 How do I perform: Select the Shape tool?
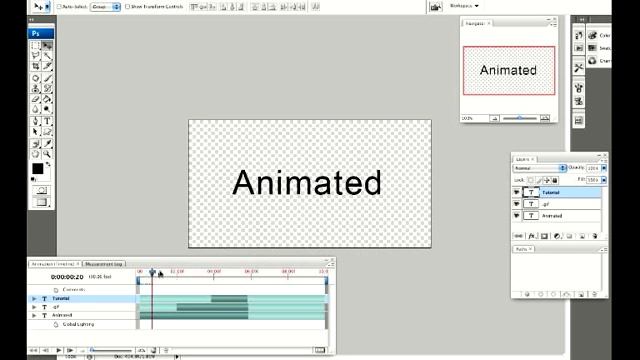47,132
